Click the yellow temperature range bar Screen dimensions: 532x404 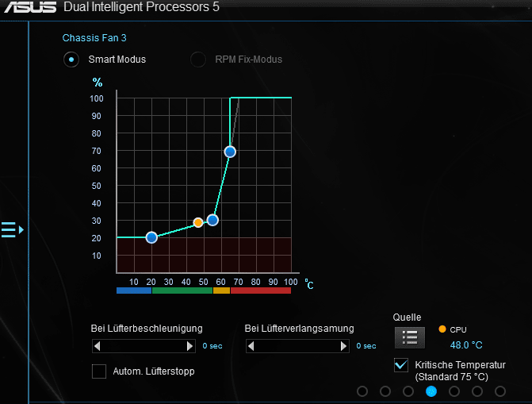point(221,290)
